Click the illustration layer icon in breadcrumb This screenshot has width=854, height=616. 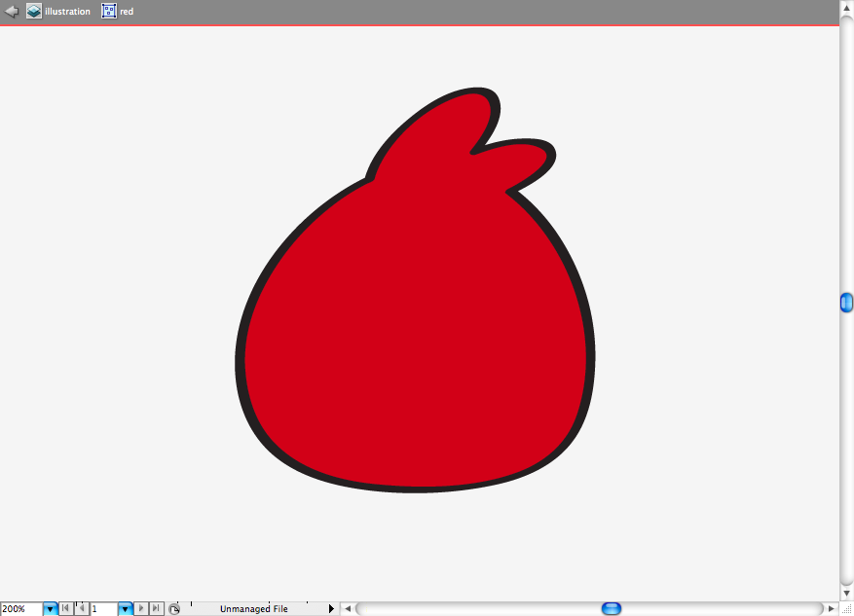point(34,11)
